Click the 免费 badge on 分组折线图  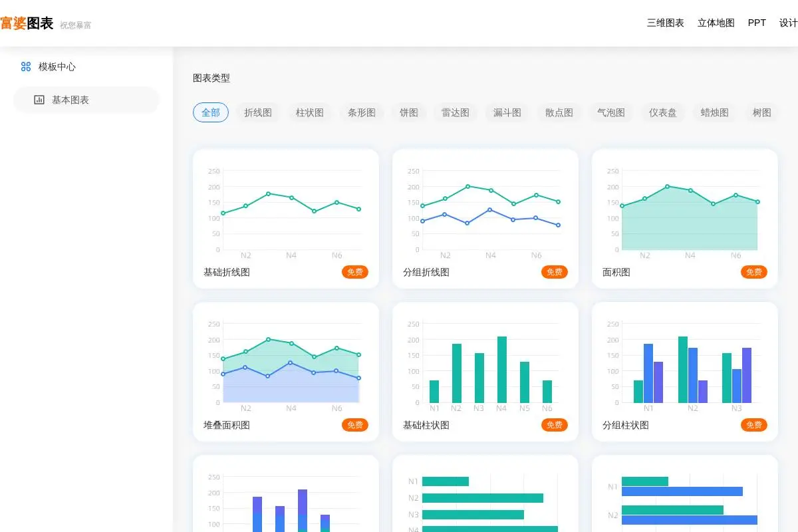(x=555, y=272)
